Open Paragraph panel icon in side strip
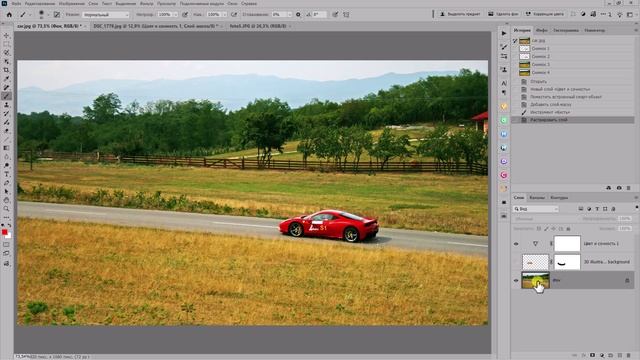This screenshot has width=640, height=360. coord(504,93)
